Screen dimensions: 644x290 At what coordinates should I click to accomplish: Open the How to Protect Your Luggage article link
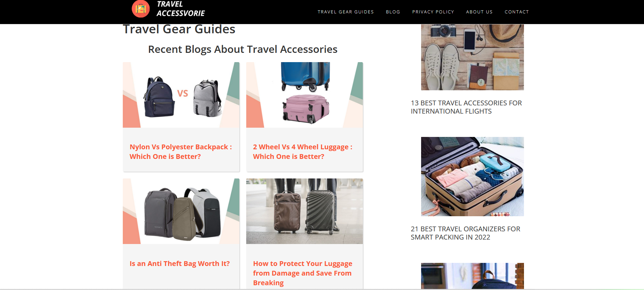(x=302, y=273)
